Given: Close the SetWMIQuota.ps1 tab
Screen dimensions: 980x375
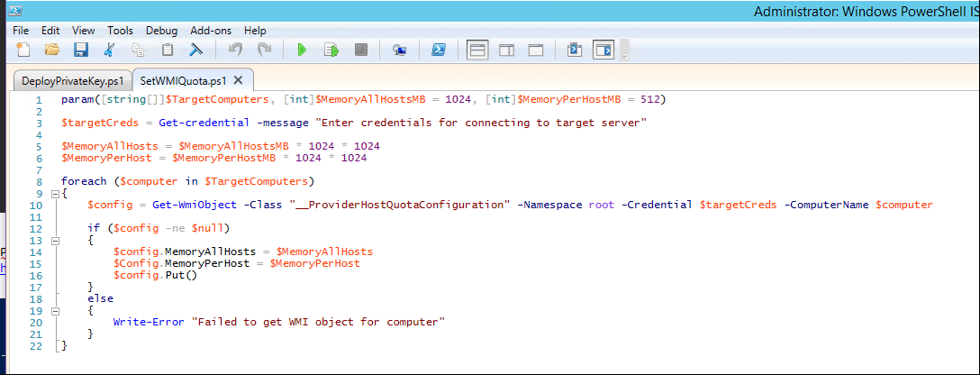Looking at the screenshot, I should 237,79.
